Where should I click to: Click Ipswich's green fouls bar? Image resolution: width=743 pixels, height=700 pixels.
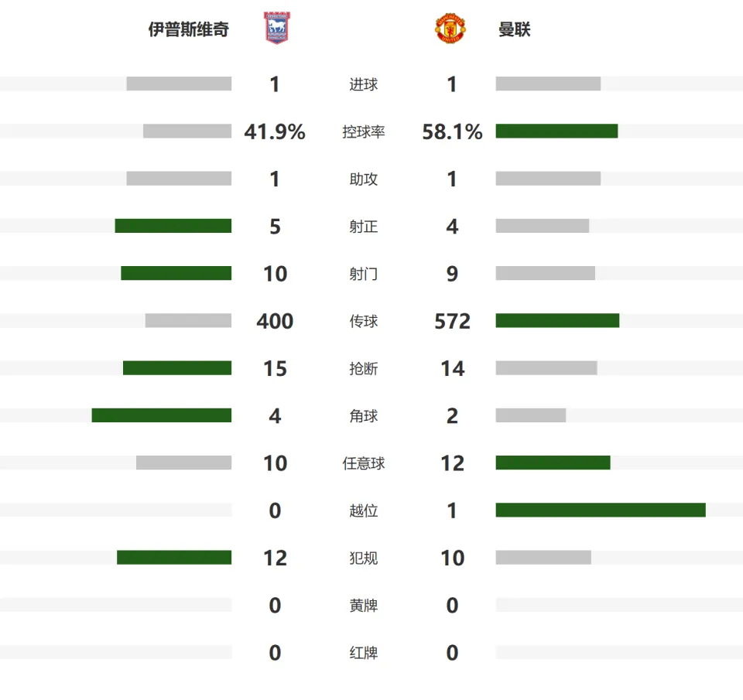(x=174, y=558)
